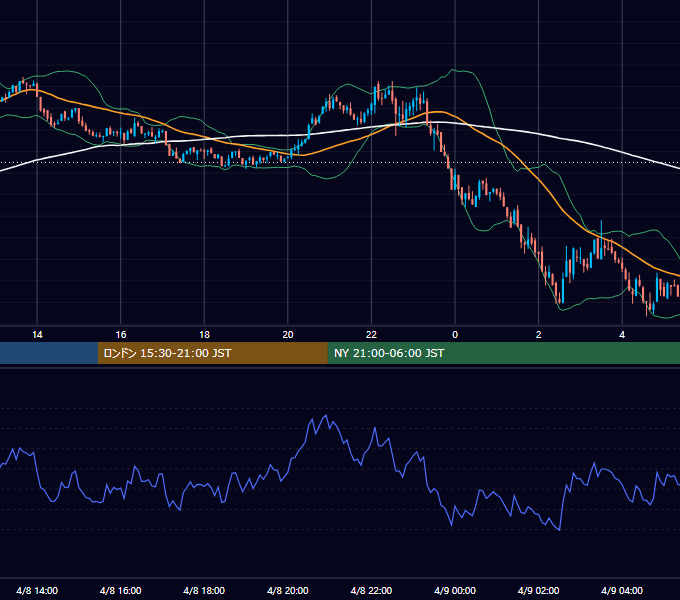Click the hour label 2 on price chart axis

click(539, 335)
